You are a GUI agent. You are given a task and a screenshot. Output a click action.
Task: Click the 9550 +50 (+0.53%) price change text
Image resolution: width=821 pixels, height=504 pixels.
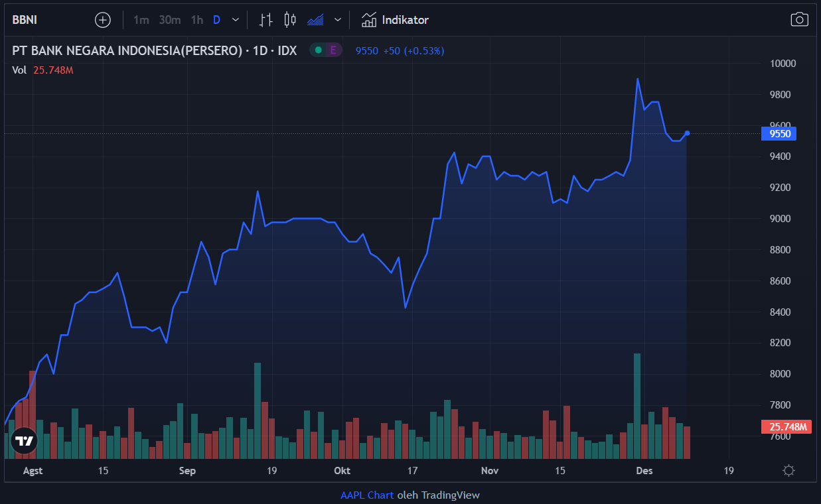pos(400,50)
